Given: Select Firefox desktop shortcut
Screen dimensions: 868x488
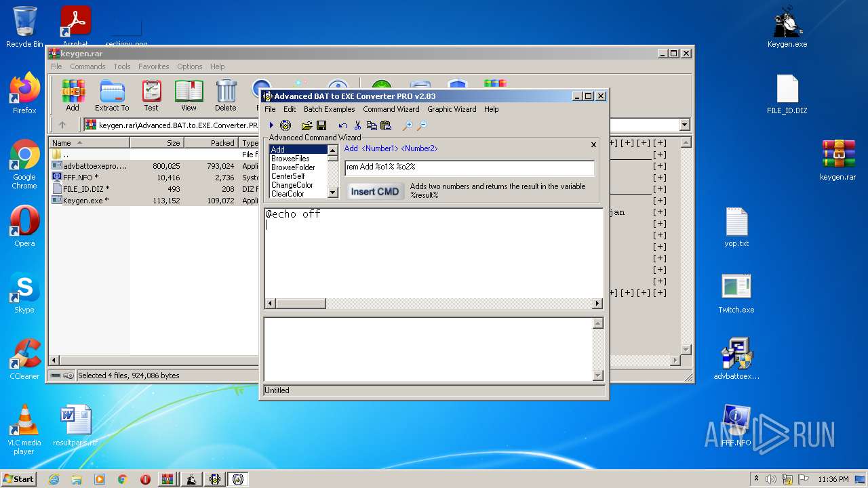Looking at the screenshot, I should (24, 94).
